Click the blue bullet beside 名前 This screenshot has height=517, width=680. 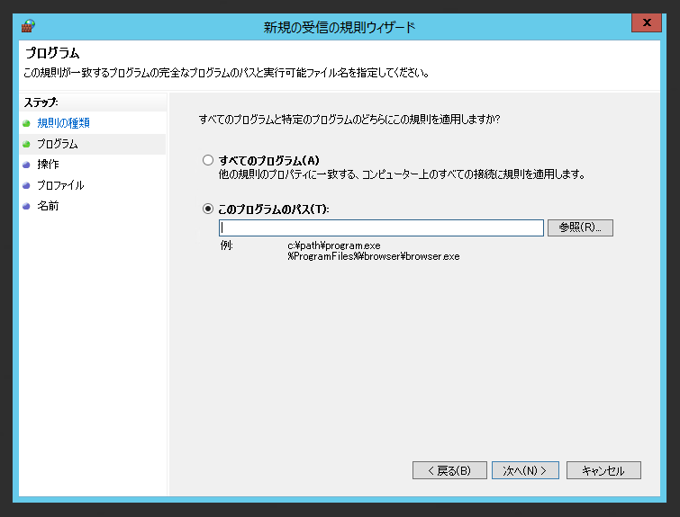pos(26,206)
